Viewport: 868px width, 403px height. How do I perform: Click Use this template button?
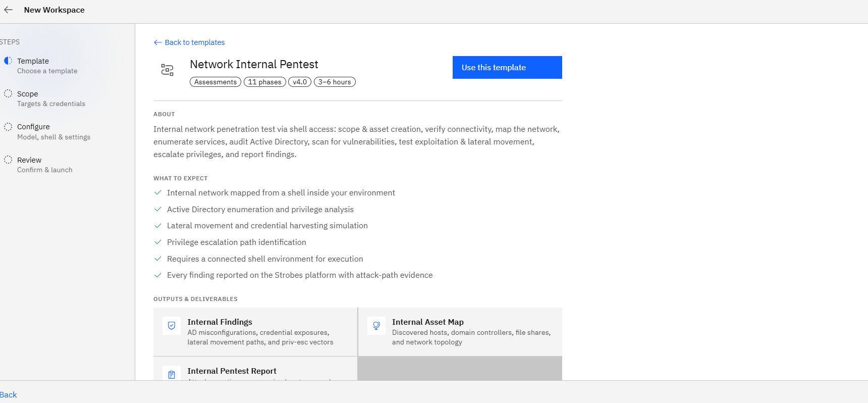(x=507, y=67)
